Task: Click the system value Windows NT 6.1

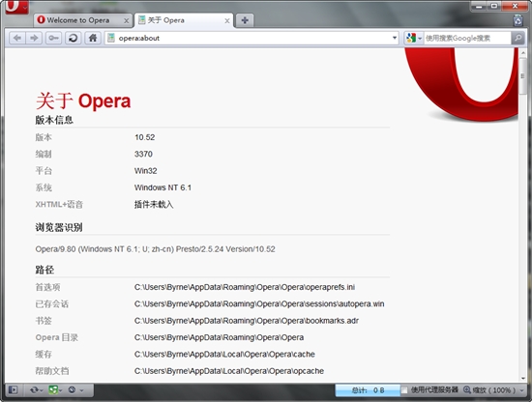Action: (163, 187)
